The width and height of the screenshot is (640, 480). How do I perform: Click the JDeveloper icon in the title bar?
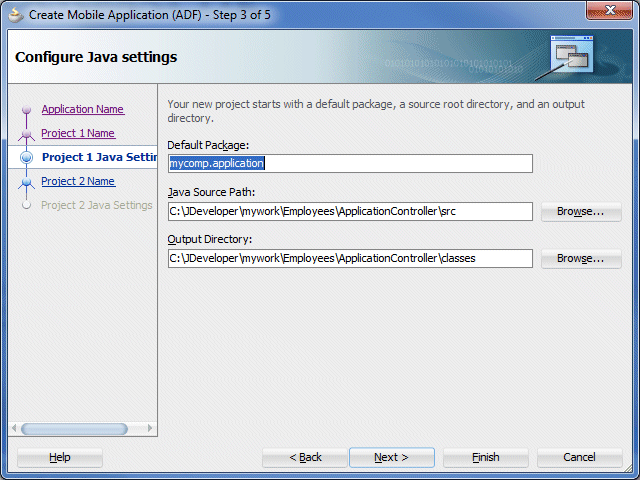16,15
